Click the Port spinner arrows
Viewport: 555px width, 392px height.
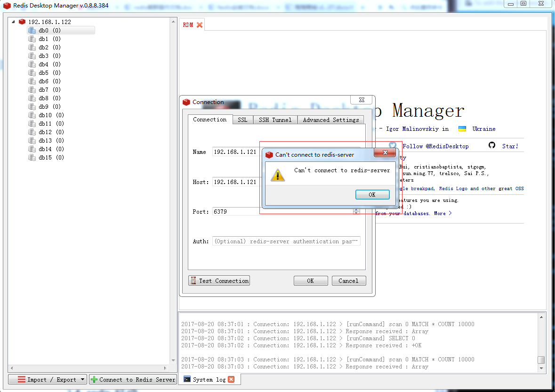[356, 211]
